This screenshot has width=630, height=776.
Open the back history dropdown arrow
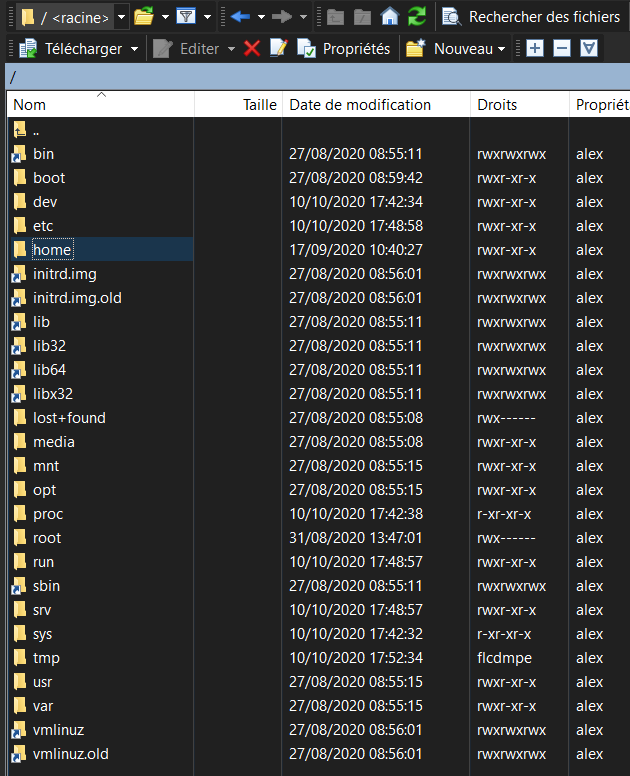(261, 16)
